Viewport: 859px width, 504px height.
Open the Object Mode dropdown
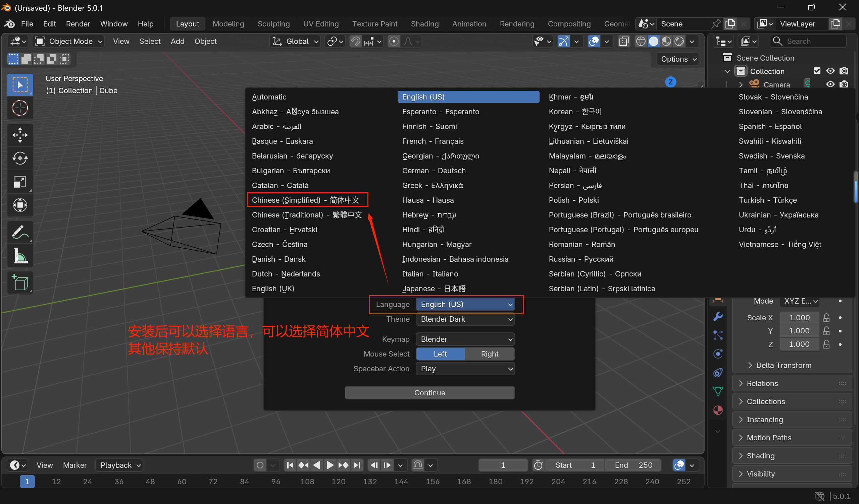[x=69, y=41]
